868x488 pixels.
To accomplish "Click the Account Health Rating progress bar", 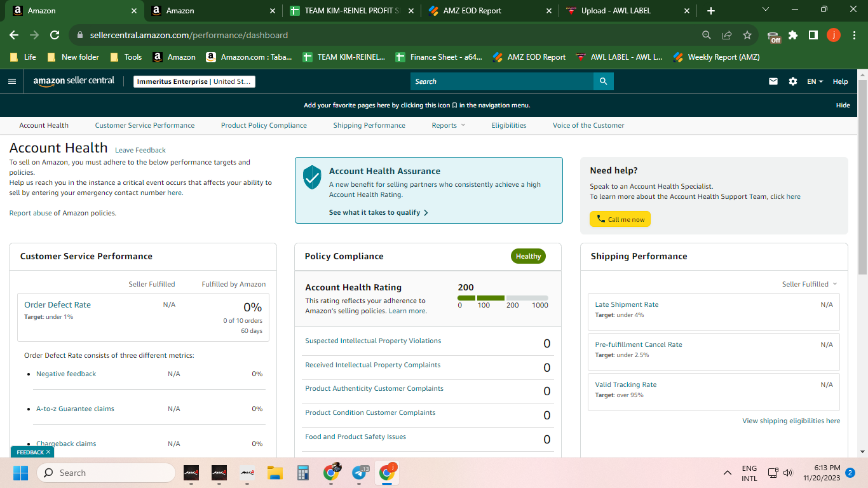I will [x=503, y=298].
